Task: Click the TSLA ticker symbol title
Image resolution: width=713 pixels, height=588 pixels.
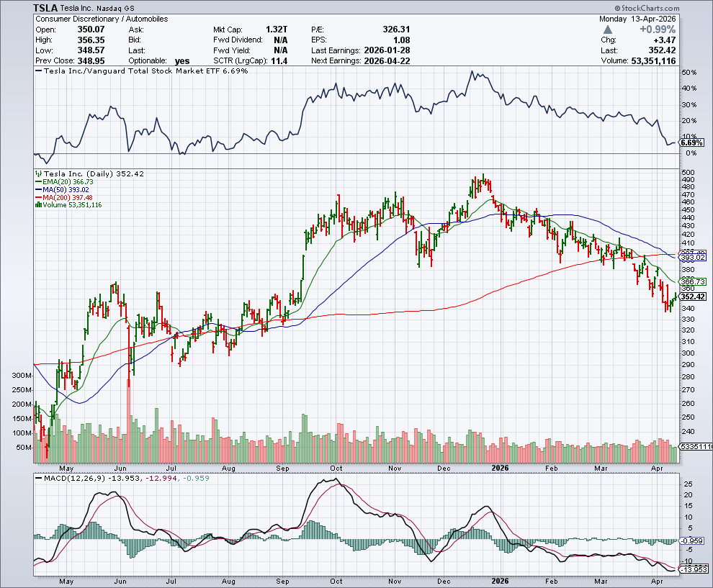Action: [45, 8]
